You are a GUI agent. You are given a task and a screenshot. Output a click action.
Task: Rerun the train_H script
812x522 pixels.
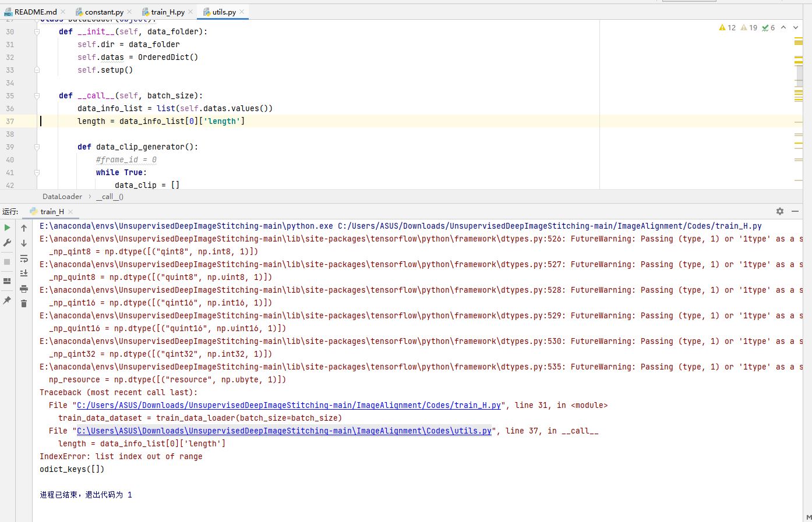pyautogui.click(x=8, y=228)
